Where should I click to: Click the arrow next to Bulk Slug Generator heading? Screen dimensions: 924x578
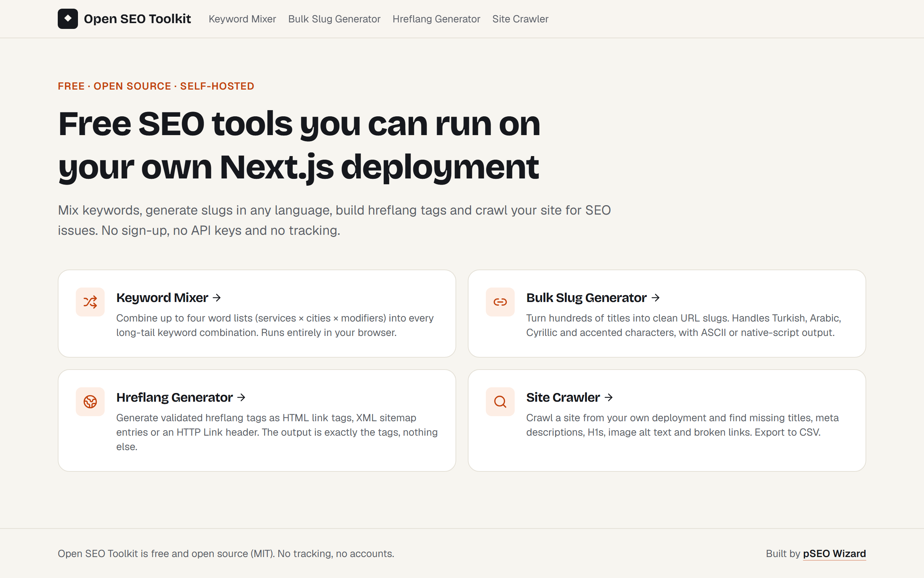point(655,298)
